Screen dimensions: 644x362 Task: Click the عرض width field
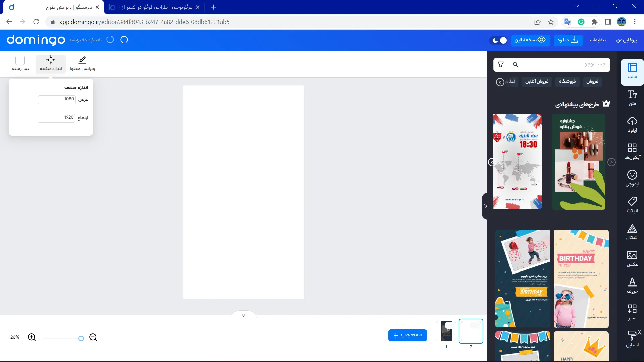point(57,100)
